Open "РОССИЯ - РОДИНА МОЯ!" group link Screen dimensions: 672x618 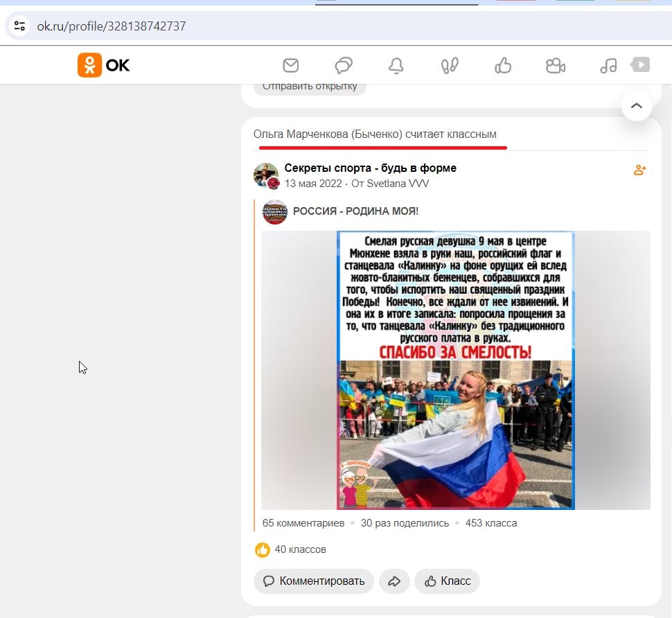click(355, 211)
